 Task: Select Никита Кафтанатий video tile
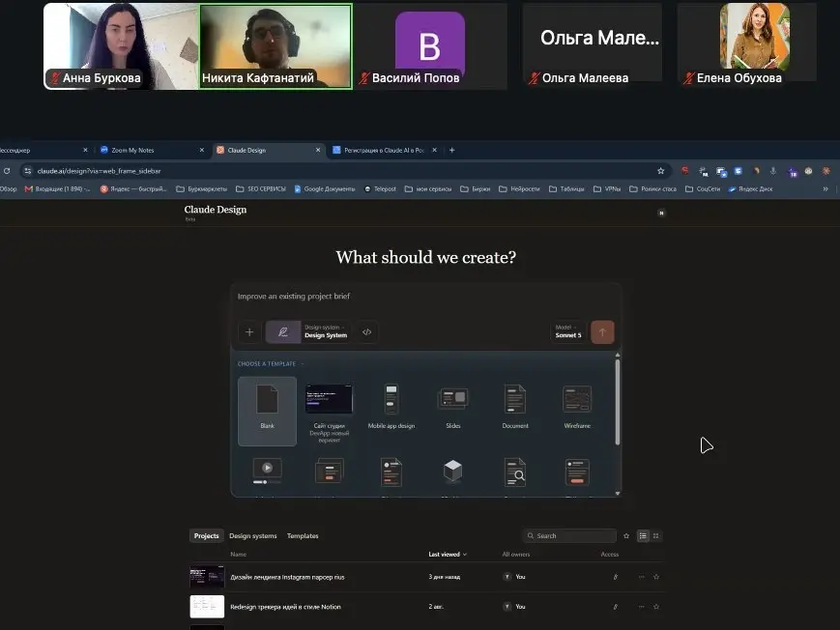point(275,46)
